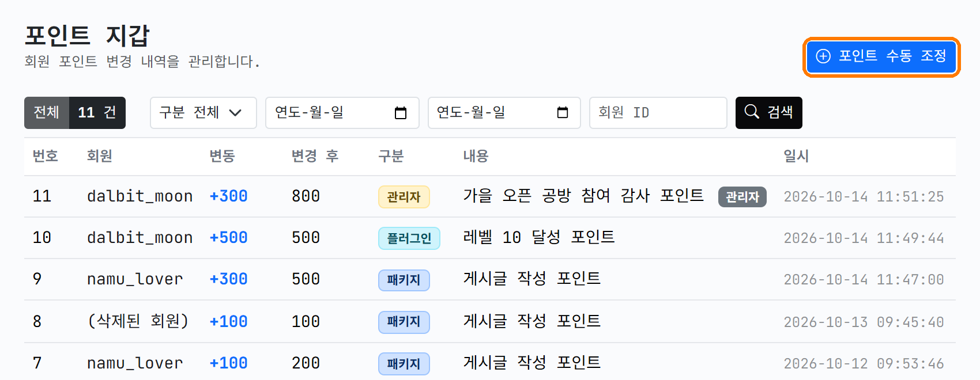Viewport: 980px width, 380px height.
Task: Click (삭제된 회원) in row 8
Action: point(138,321)
